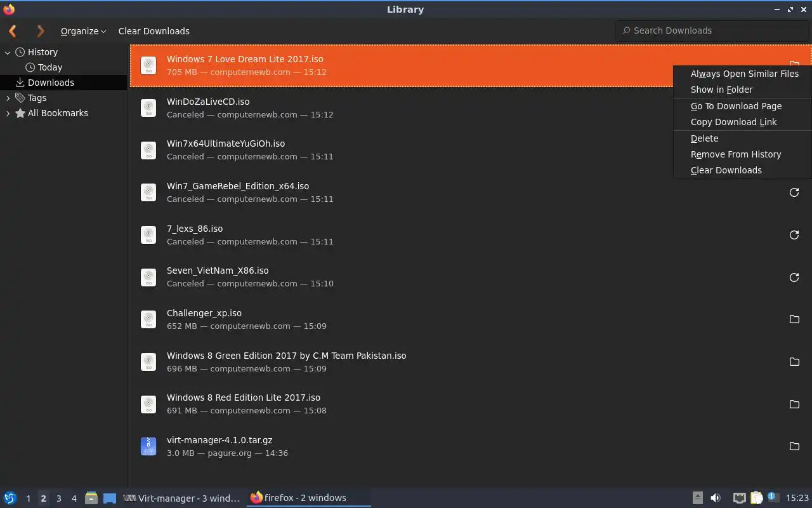Viewport: 812px width, 508px height.
Task: Choose Clear Downloads in context menu
Action: 743,170
